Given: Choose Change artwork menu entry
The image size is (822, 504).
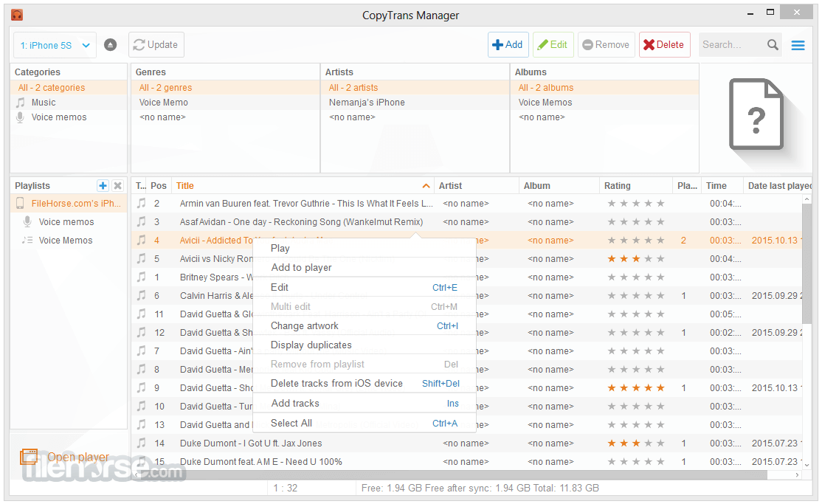Looking at the screenshot, I should click(x=365, y=325).
